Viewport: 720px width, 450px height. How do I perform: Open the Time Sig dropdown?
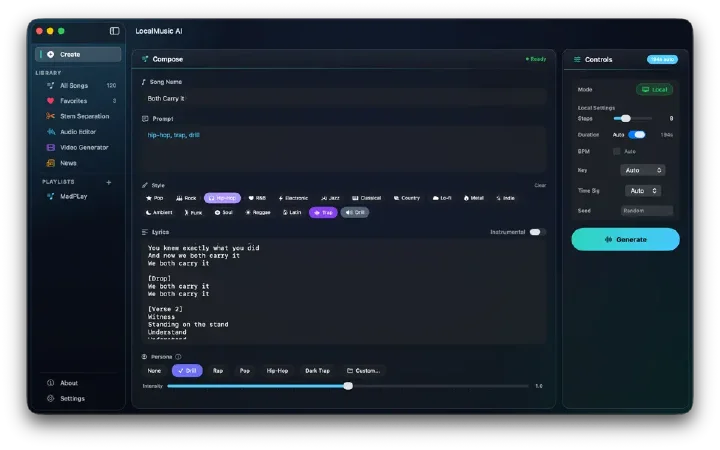643,191
